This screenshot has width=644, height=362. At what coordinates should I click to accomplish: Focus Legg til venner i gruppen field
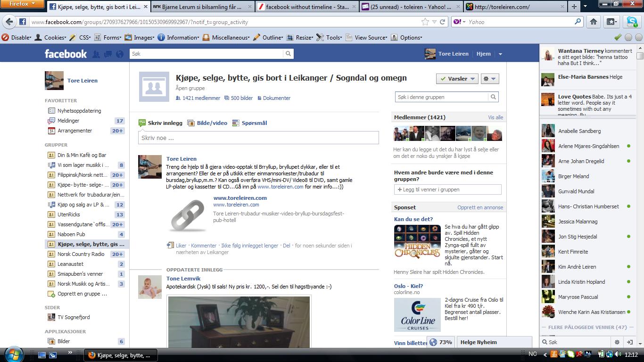[447, 189]
